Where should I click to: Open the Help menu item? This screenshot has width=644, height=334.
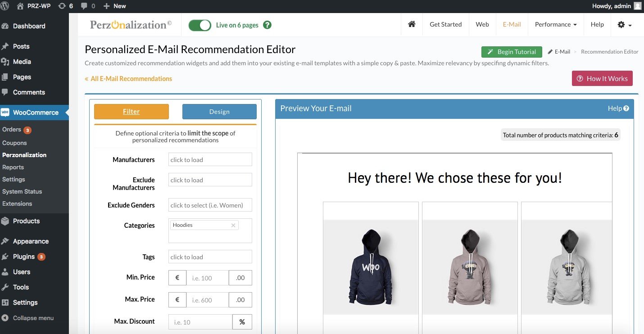point(597,25)
